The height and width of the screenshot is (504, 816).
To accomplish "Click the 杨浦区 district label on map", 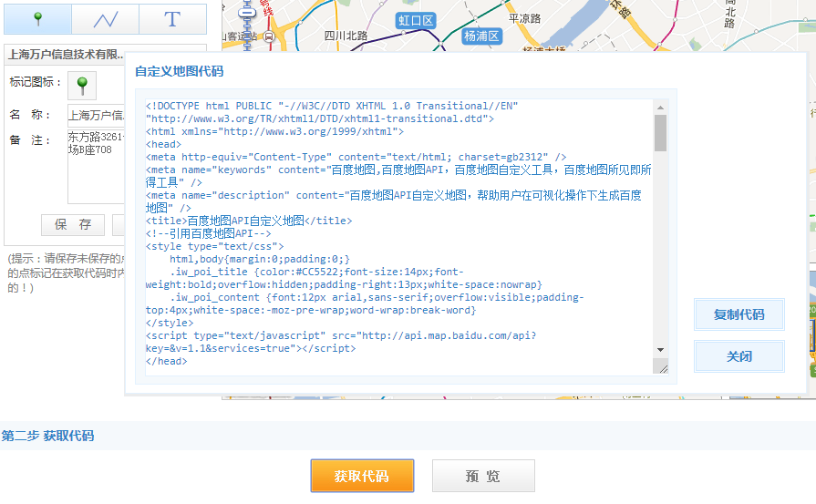I will [481, 36].
